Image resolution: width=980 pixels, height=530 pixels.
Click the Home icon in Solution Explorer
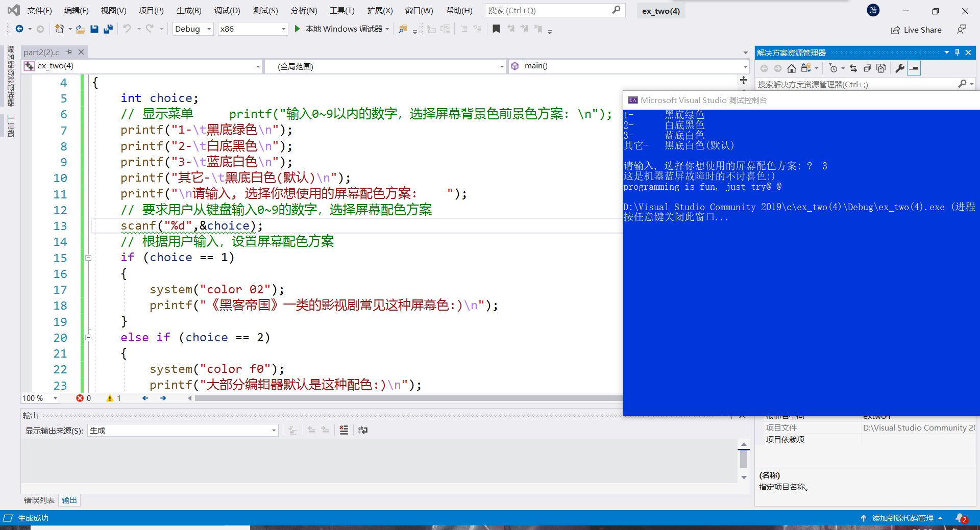(791, 68)
